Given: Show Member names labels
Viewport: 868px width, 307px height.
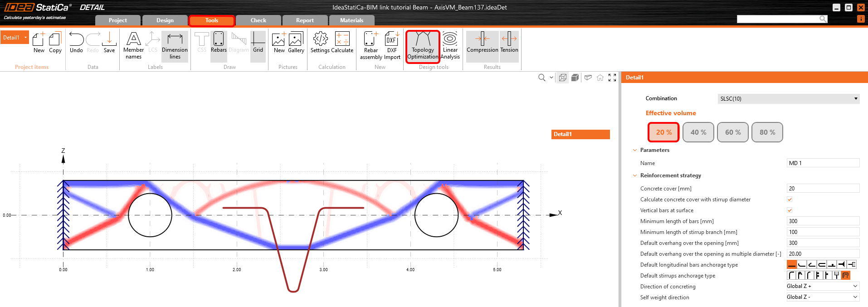Looking at the screenshot, I should pos(133,46).
